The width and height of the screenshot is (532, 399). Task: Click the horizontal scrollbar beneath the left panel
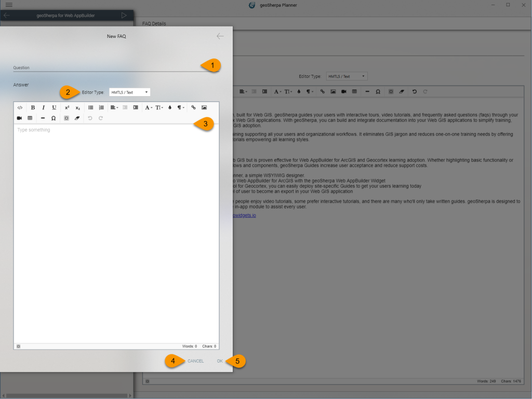pos(67,395)
